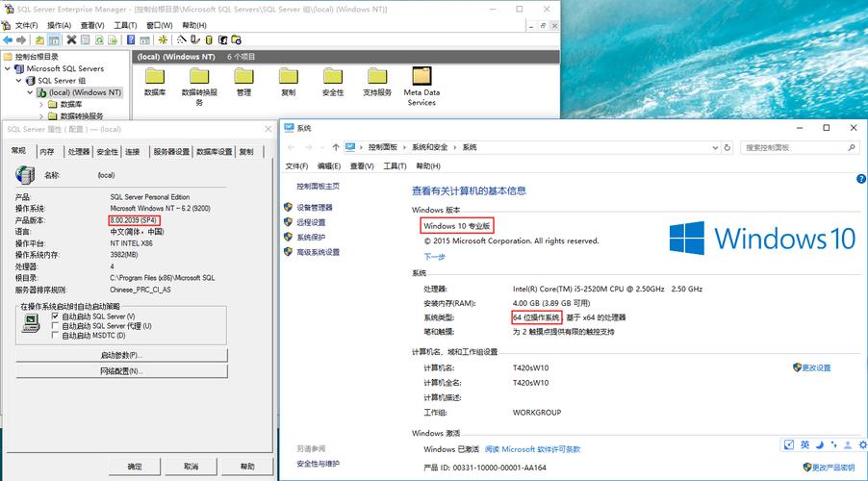Switch to the 安全性 properties tab
This screenshot has height=481, width=868.
[x=107, y=152]
